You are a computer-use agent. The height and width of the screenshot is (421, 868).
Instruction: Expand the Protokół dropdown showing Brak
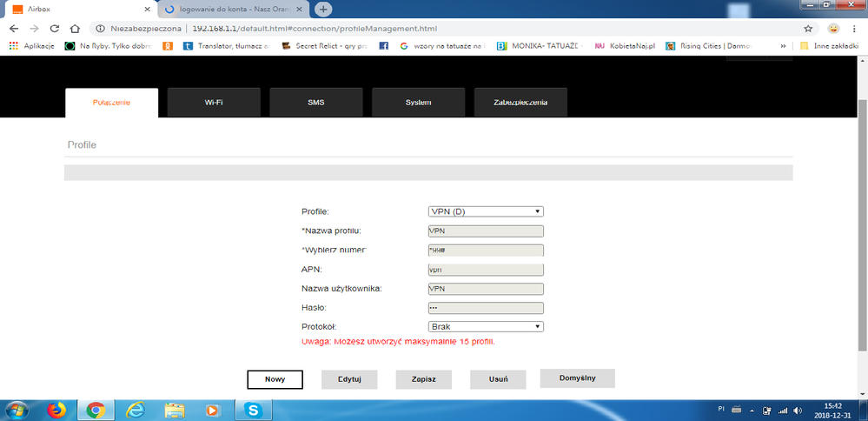click(486, 326)
